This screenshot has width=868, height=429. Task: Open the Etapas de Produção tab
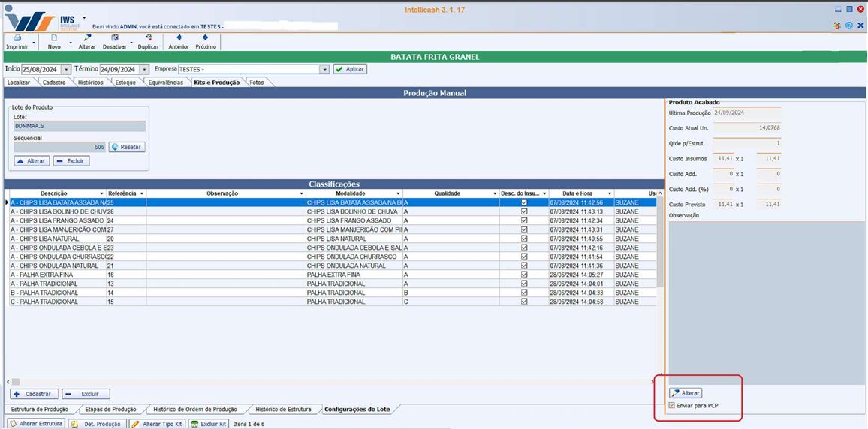coord(109,409)
